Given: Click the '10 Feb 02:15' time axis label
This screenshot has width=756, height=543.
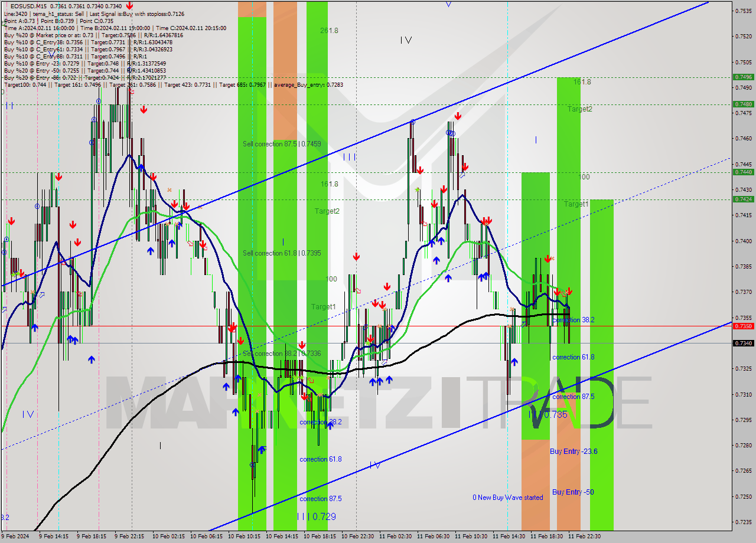Looking at the screenshot, I should point(170,537).
